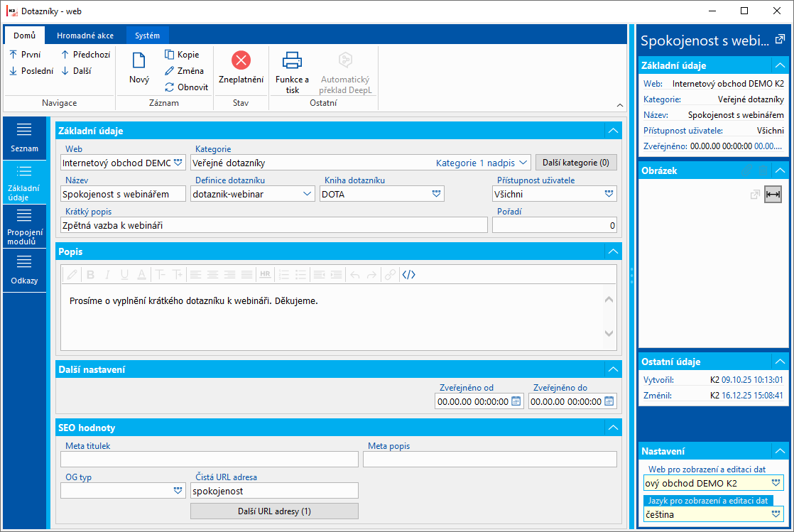
Task: Open Definice dotazníku dropdown
Action: [x=308, y=193]
